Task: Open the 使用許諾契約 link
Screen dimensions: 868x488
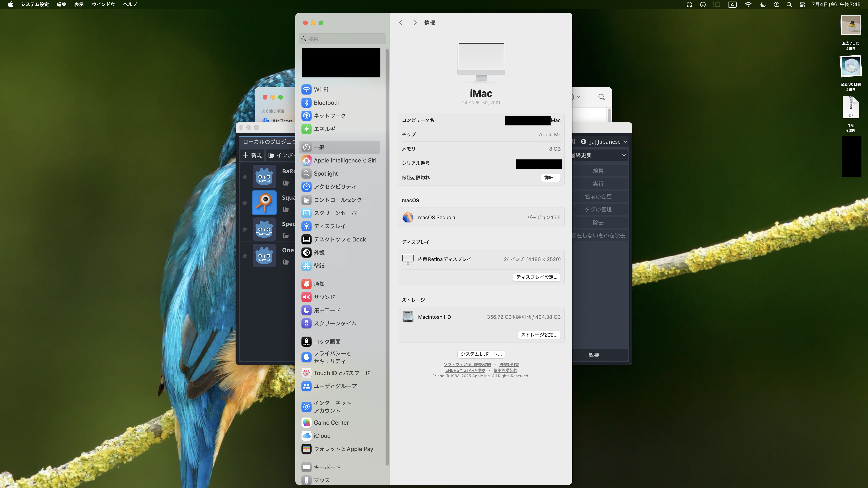Action: [505, 370]
